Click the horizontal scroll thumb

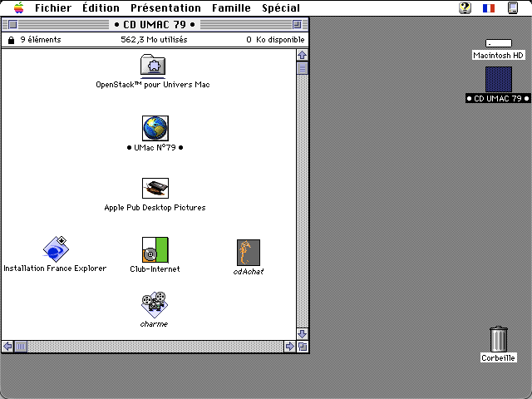(x=21, y=347)
